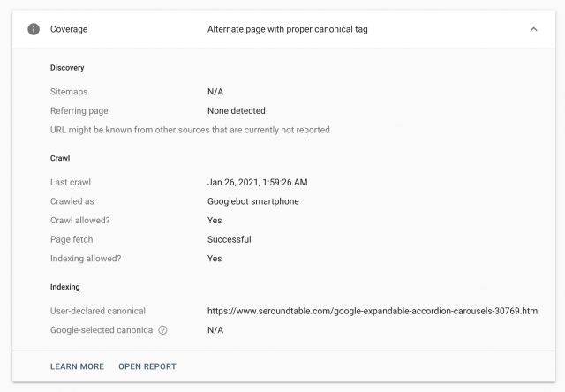Click the Last crawl date value
The image size is (565, 392).
tap(257, 182)
